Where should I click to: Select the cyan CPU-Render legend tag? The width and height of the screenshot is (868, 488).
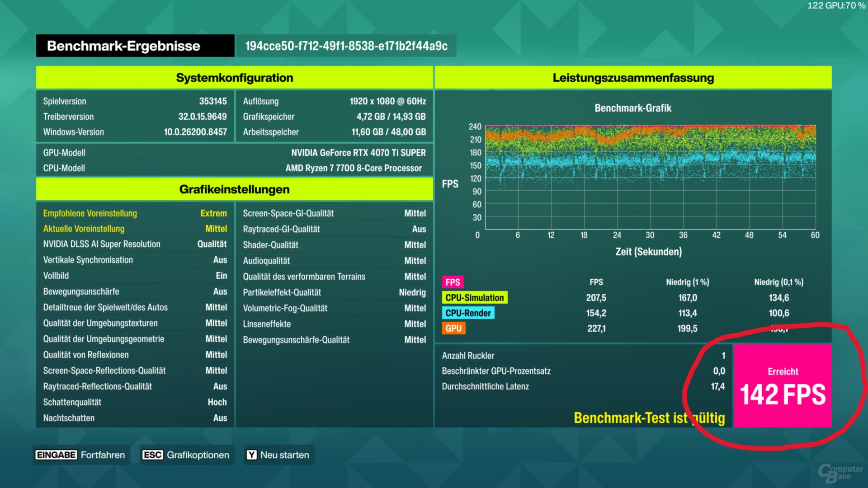click(468, 313)
